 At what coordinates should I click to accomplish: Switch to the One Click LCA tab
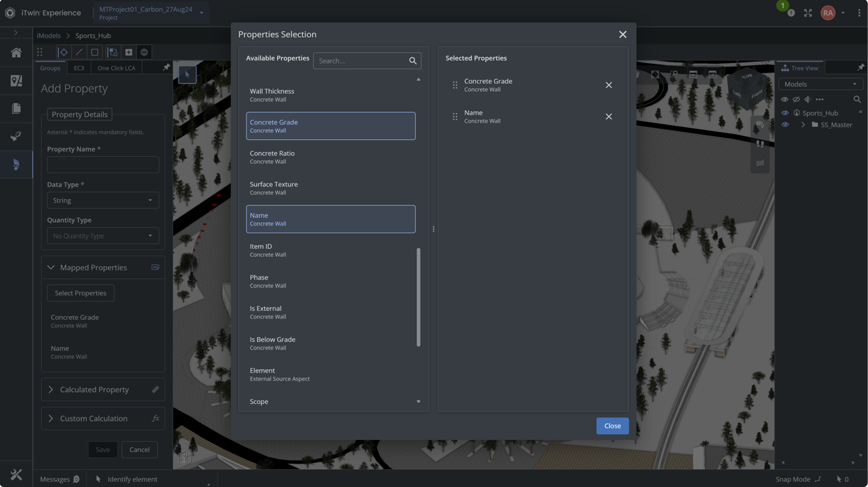click(x=116, y=68)
